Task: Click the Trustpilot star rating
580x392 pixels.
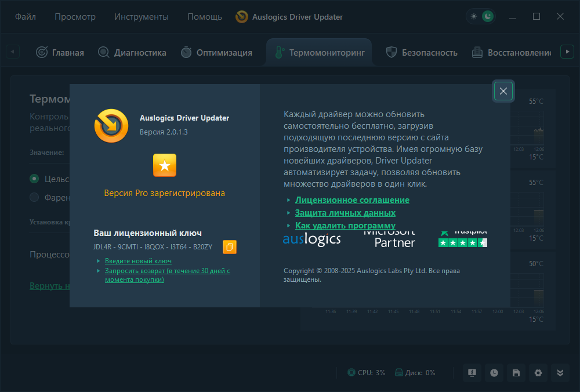Action: [463, 242]
